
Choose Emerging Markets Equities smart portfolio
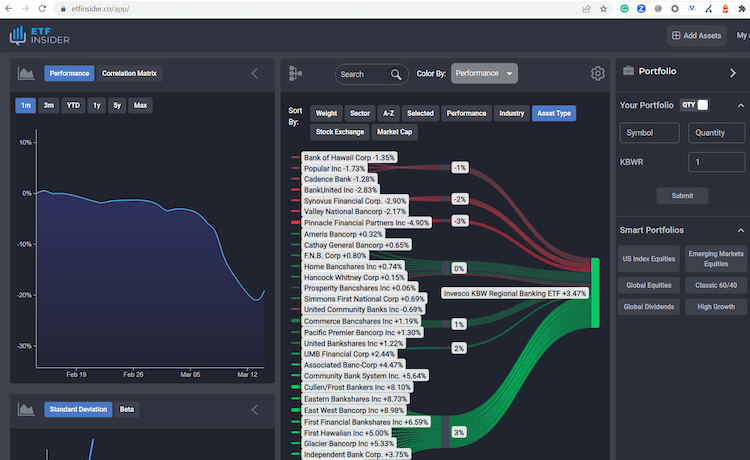(716, 259)
